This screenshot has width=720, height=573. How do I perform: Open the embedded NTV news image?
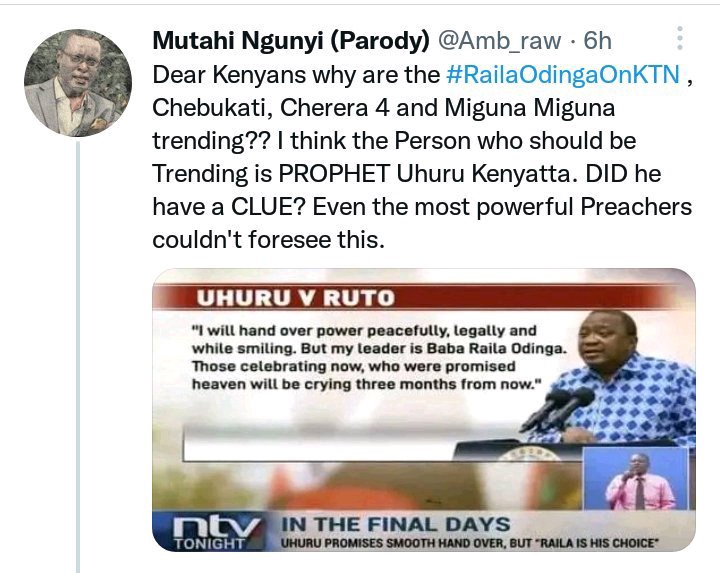pyautogui.click(x=423, y=410)
